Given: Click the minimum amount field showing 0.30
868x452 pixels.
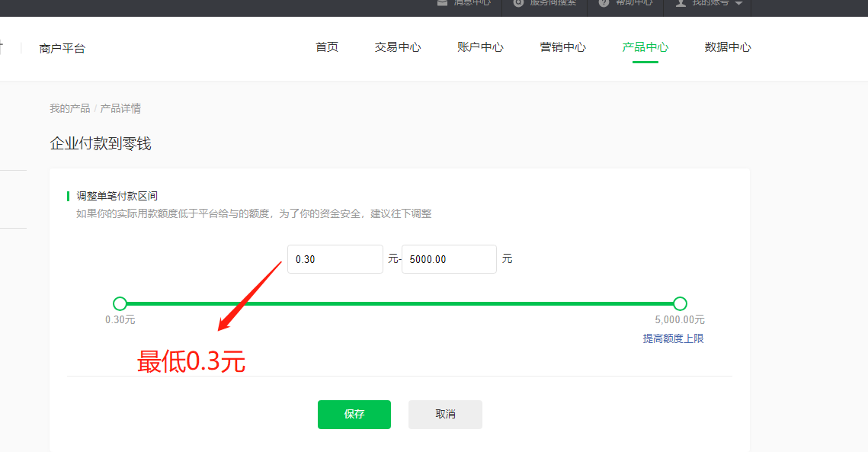Looking at the screenshot, I should tap(335, 259).
